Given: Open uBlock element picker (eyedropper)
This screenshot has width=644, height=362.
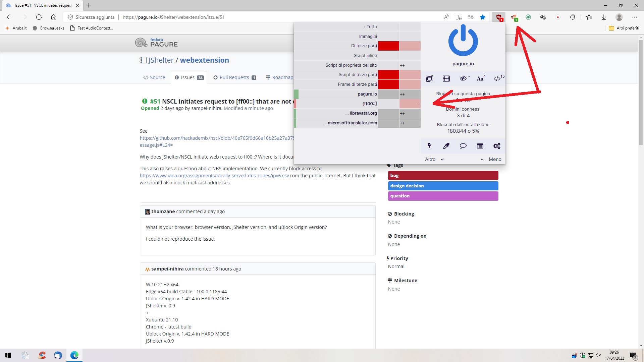Looking at the screenshot, I should [x=446, y=146].
